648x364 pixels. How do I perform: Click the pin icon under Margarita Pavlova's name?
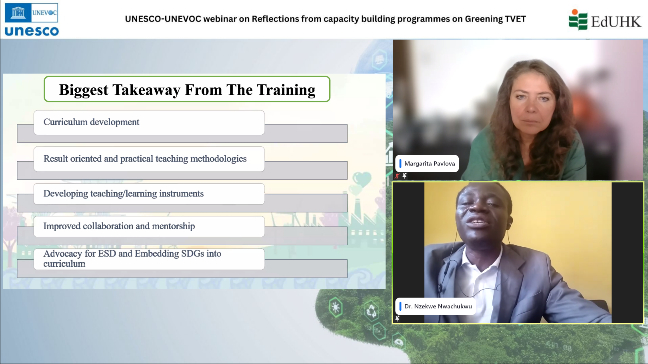click(x=405, y=176)
